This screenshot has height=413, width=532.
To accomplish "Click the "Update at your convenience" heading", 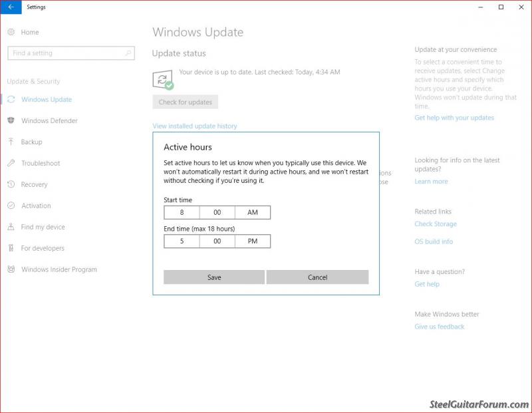I will click(x=456, y=49).
